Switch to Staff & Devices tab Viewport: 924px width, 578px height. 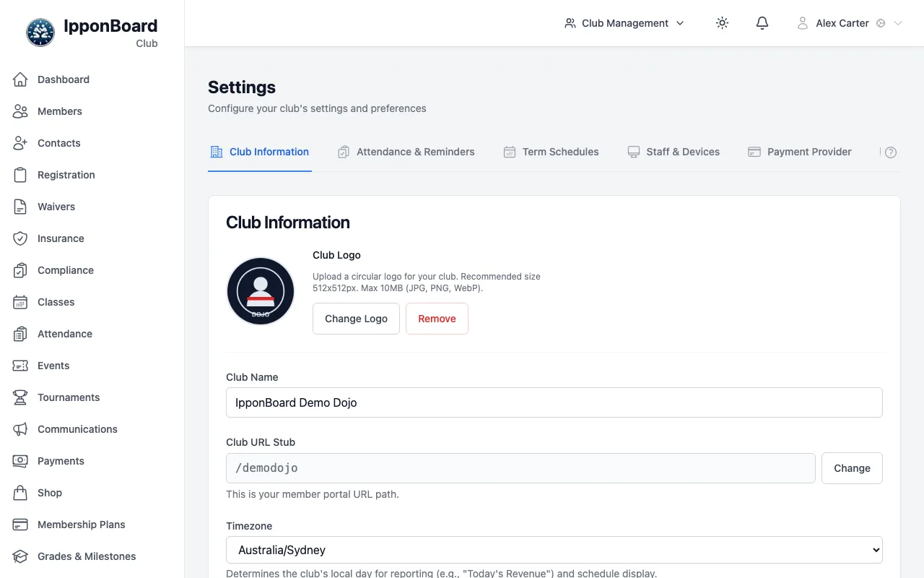[674, 152]
